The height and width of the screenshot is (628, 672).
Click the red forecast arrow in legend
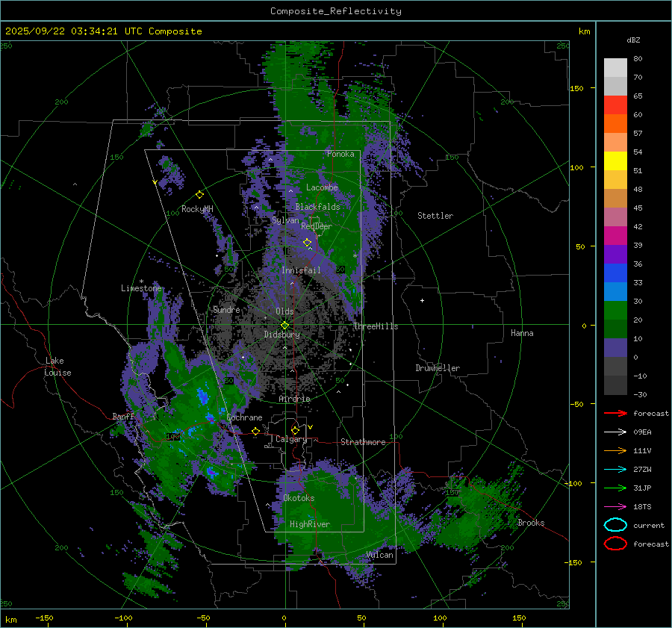point(615,413)
